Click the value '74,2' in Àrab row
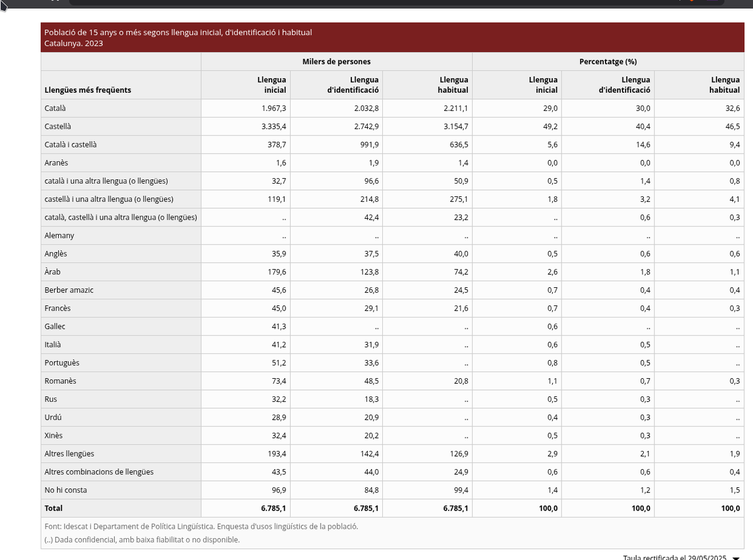The width and height of the screenshot is (753, 560). point(461,272)
